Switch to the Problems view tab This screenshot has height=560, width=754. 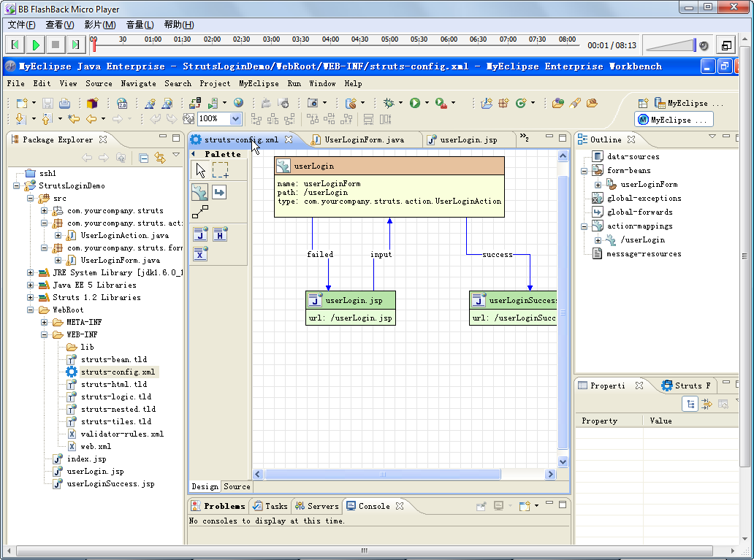[218, 506]
